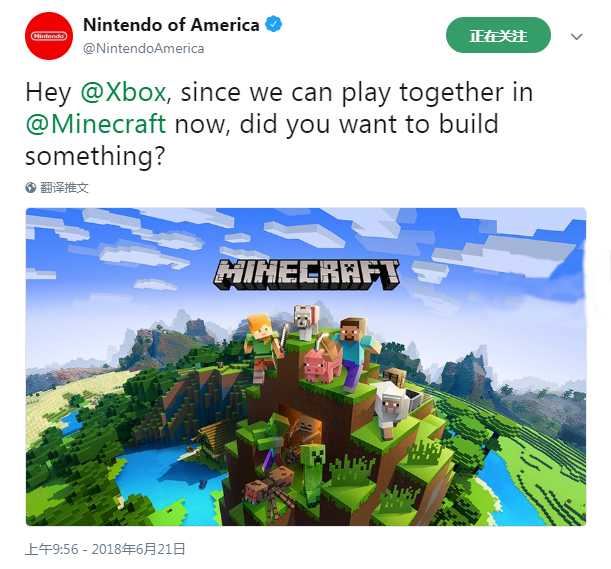The height and width of the screenshot is (569, 611).
Task: Click the 翻译推文 translate tweet link
Action: click(x=64, y=188)
